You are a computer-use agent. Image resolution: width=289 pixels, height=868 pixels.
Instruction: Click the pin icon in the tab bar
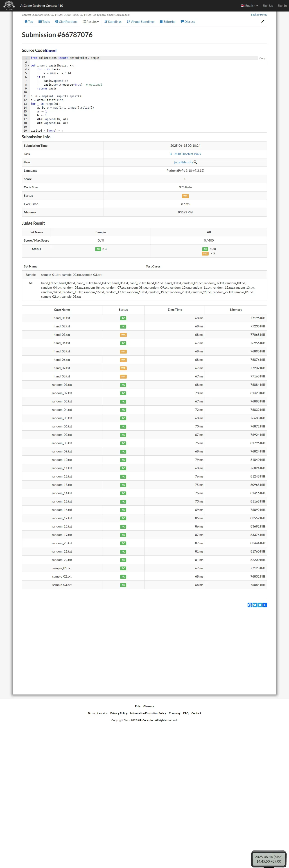click(263, 22)
